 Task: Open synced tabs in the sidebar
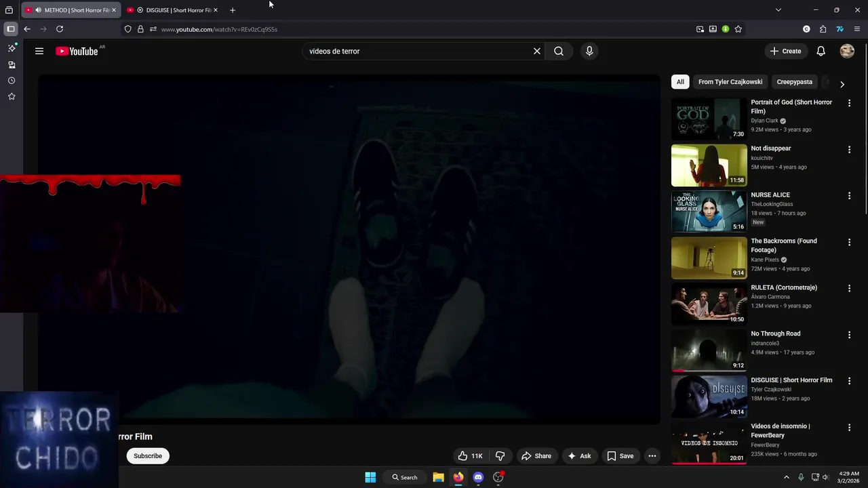12,65
